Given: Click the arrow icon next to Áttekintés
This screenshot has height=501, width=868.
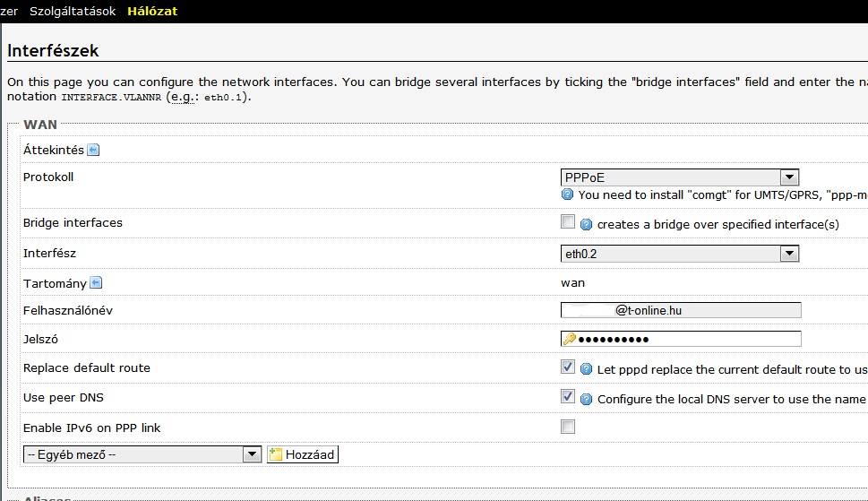Looking at the screenshot, I should tap(93, 151).
